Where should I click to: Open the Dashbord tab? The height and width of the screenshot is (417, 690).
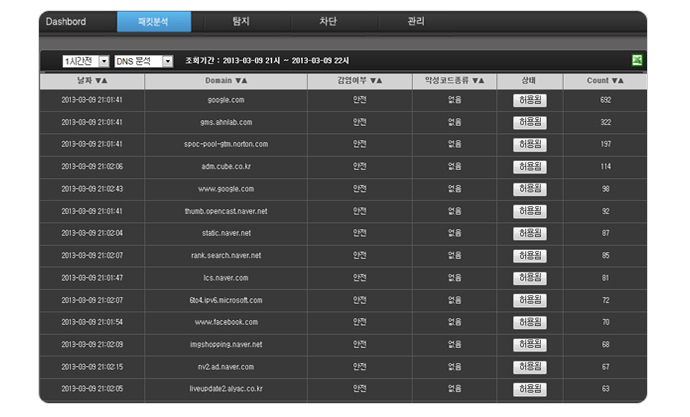66,22
